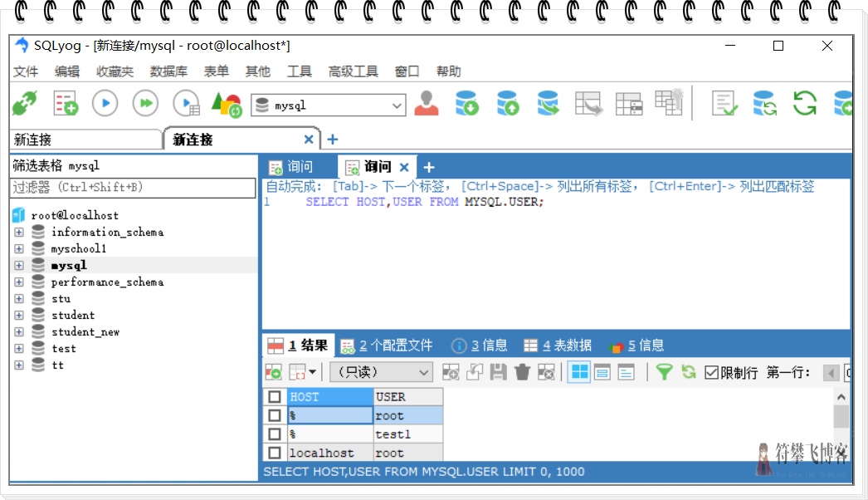
Task: Expand the student_new database node
Action: tap(19, 332)
